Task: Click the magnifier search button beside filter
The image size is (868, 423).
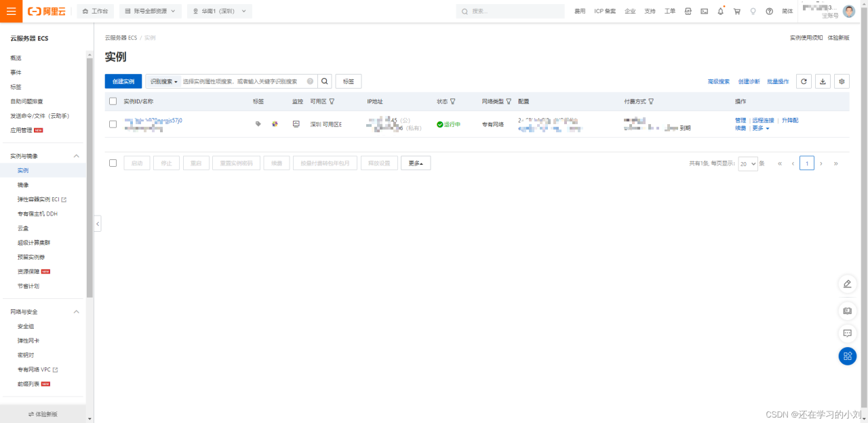Action: (x=325, y=81)
